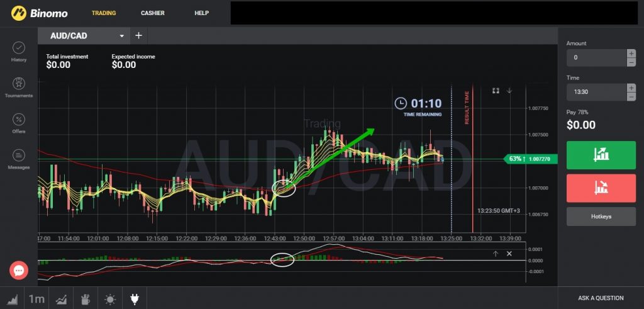Click the Pay 78% label
Viewport: 644px width, 309px height.
[x=577, y=112]
